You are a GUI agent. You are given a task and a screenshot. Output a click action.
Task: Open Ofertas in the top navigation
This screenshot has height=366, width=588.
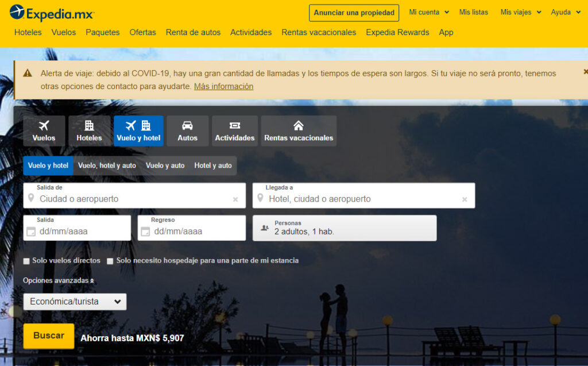(x=142, y=32)
